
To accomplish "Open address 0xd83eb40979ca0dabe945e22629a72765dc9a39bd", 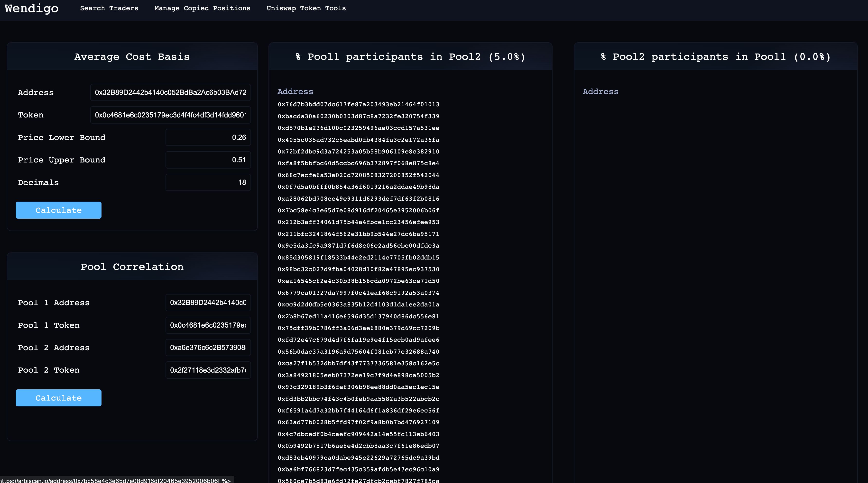I will coord(359,458).
